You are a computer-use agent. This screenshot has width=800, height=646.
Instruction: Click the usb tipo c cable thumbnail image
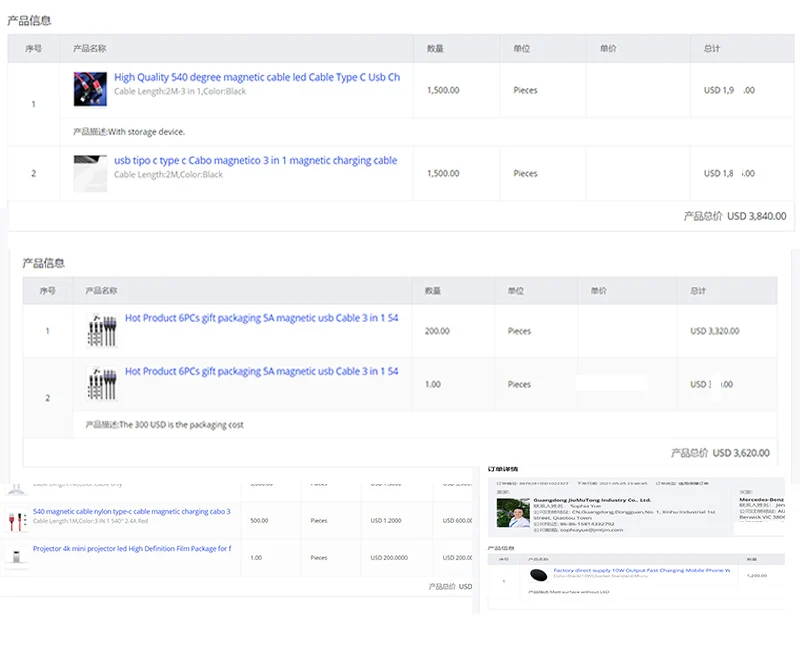tap(90, 173)
